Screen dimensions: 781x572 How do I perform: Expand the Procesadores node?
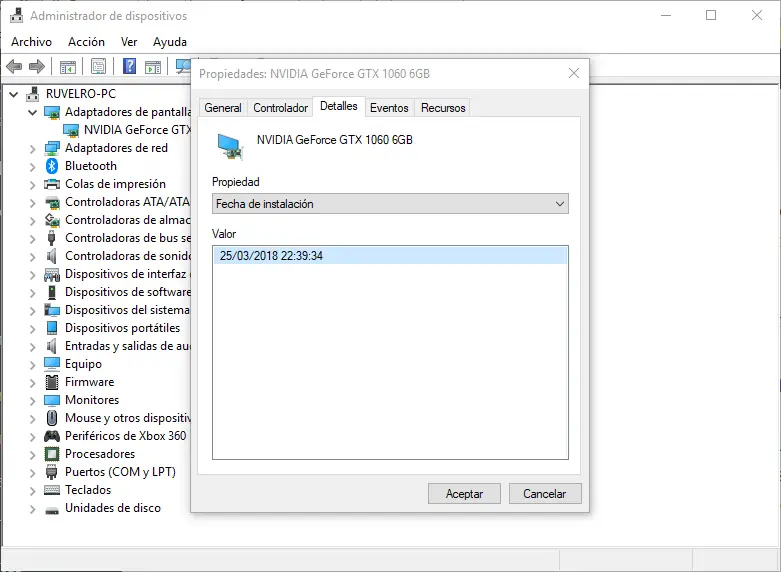[32, 454]
